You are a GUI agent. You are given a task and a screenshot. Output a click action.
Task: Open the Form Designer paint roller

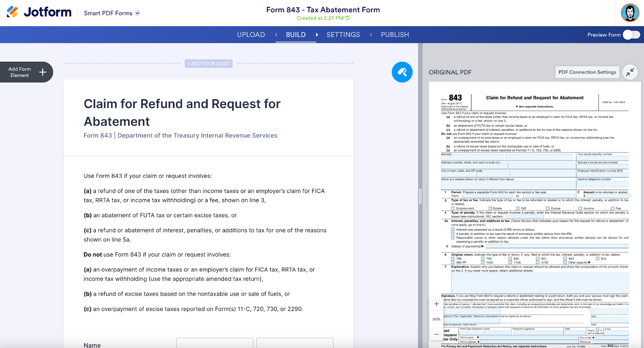point(402,72)
